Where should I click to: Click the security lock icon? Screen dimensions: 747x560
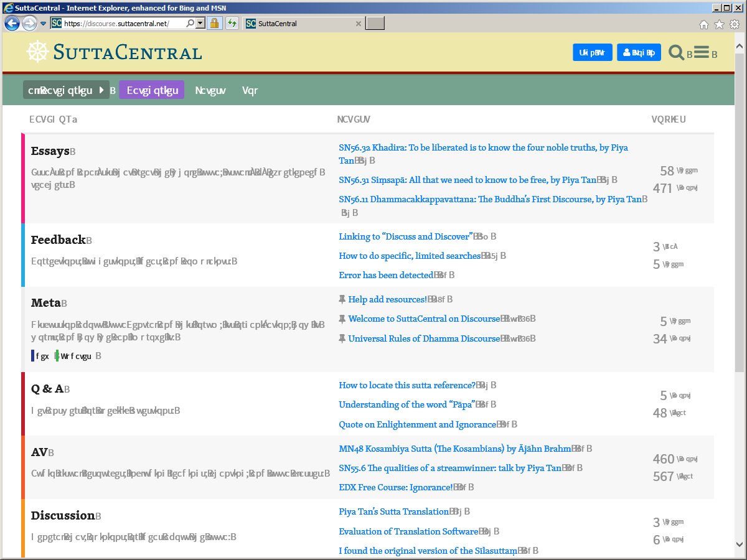pos(214,24)
